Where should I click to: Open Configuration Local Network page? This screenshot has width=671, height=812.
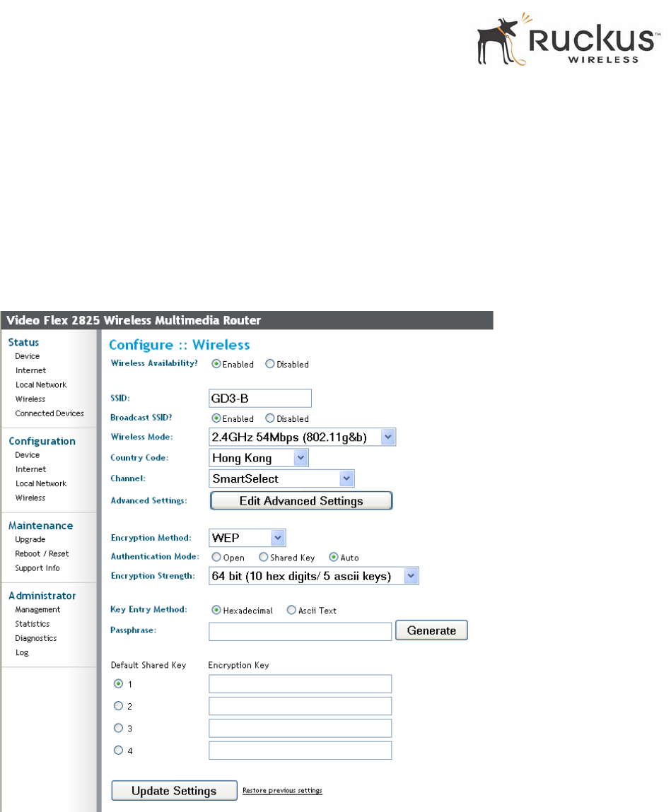click(41, 483)
